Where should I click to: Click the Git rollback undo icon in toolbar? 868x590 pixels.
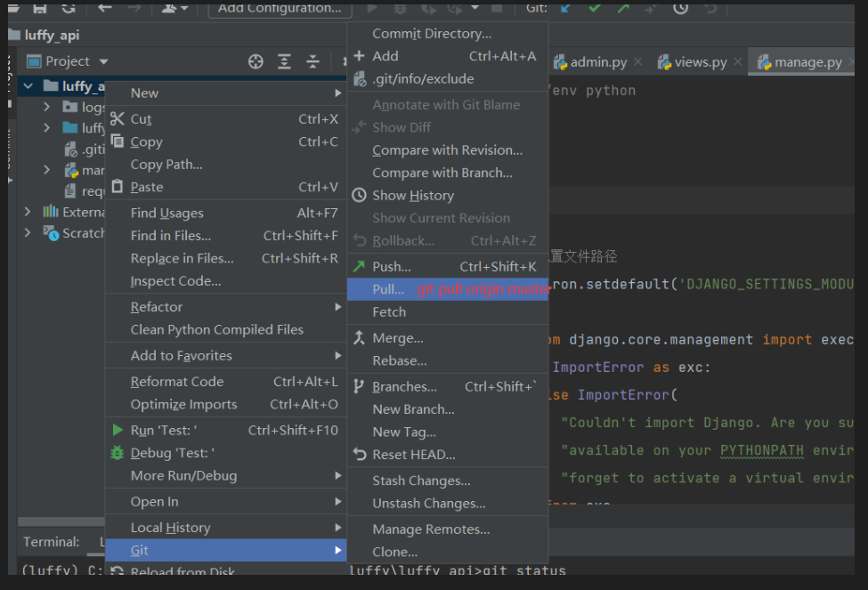tap(710, 8)
